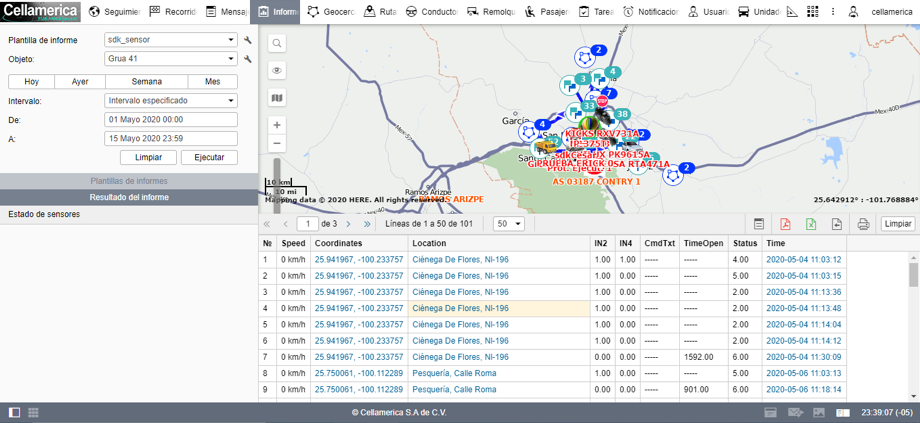Click the De start date field
The width and height of the screenshot is (920, 423).
coord(170,119)
